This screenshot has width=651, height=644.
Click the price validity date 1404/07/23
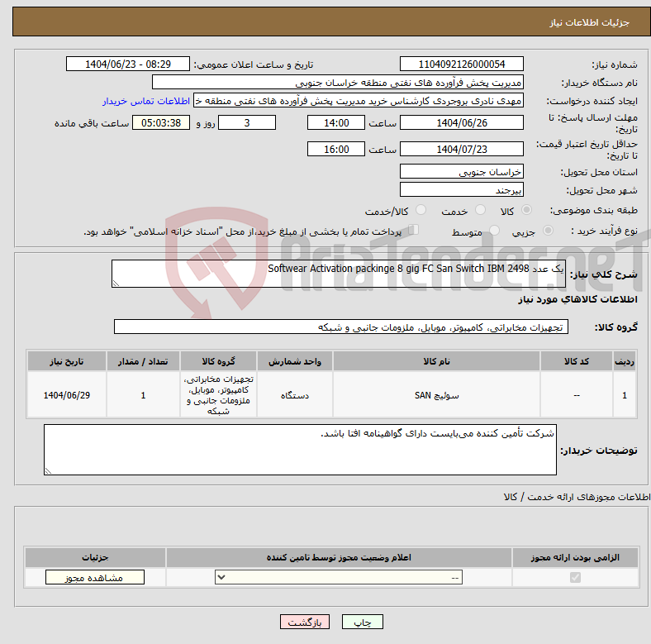tap(461, 149)
